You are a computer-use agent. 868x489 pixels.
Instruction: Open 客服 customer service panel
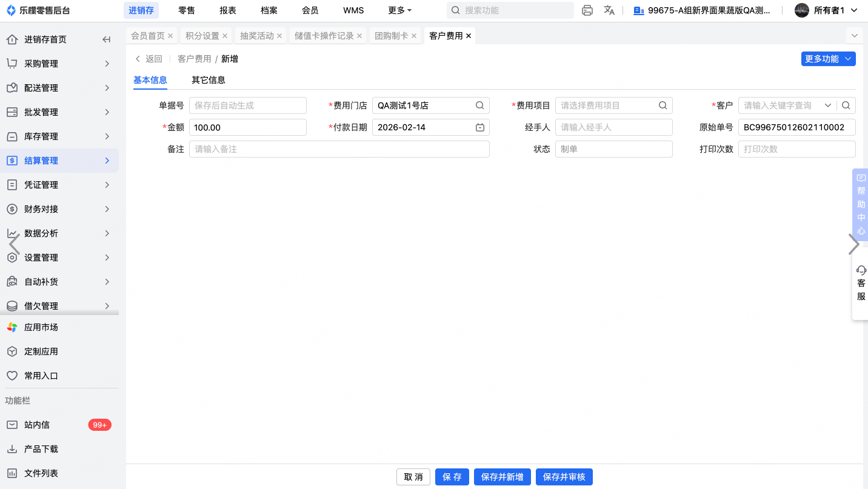[861, 284]
